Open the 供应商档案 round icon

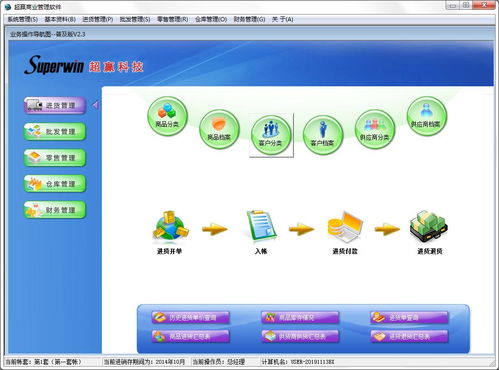pos(426,116)
